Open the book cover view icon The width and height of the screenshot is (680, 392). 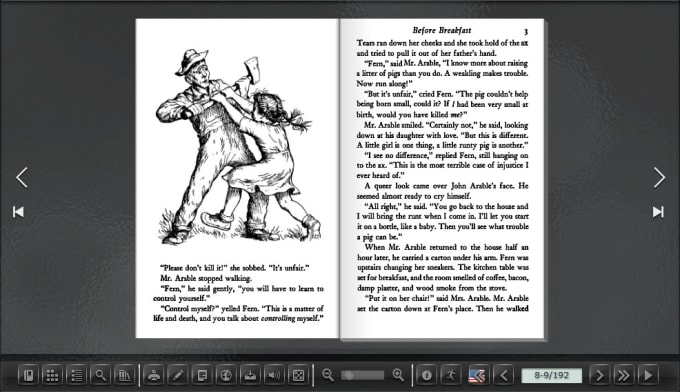click(x=28, y=375)
